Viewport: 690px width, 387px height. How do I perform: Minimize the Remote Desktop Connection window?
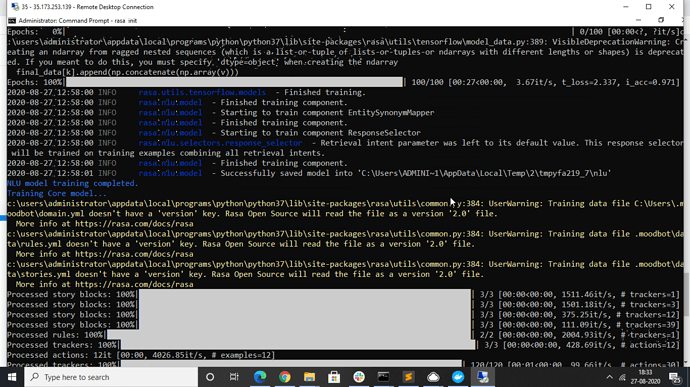click(x=626, y=7)
